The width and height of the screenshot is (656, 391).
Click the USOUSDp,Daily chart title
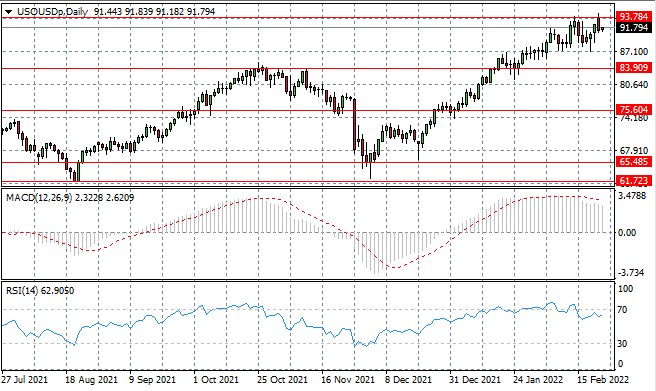pyautogui.click(x=52, y=12)
